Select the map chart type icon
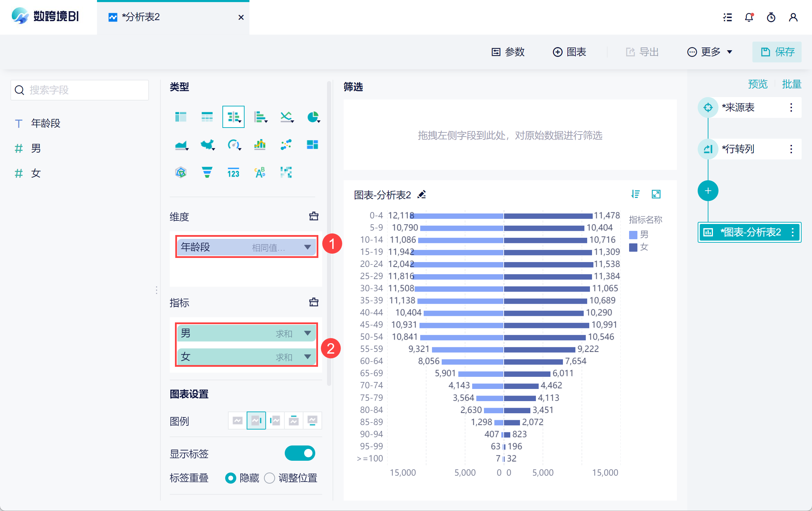812x511 pixels. 207,145
